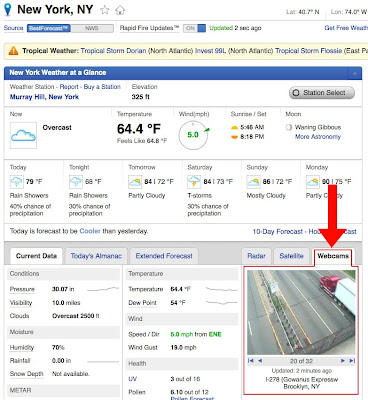Set New York as home location icon
This screenshot has height=400, width=368.
[120, 10]
